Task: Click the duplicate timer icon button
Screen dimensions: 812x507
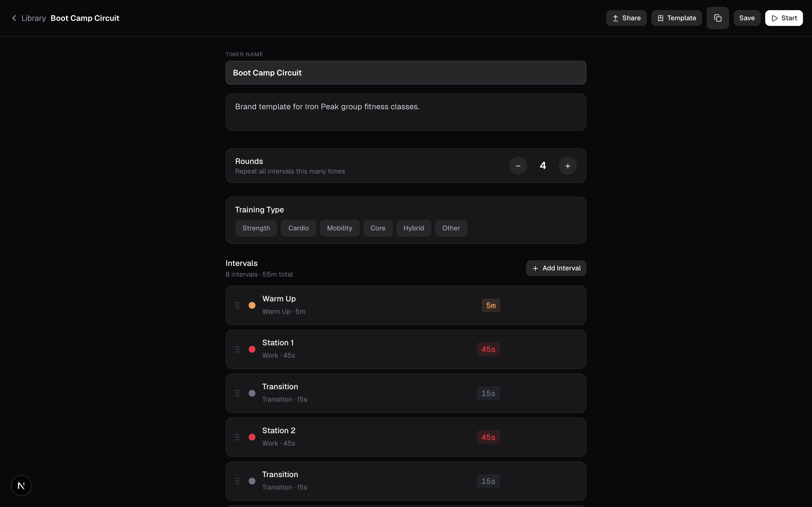Action: [x=717, y=18]
